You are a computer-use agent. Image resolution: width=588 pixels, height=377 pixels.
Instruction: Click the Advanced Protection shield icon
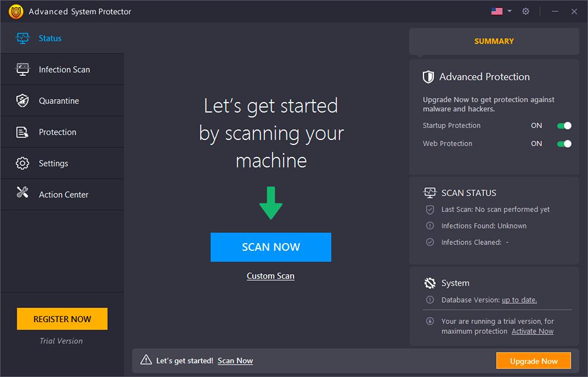pos(428,77)
